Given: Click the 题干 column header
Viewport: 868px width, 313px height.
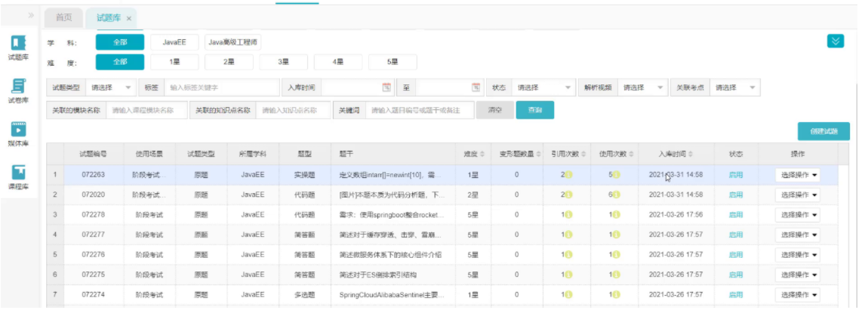Looking at the screenshot, I should pyautogui.click(x=393, y=155).
